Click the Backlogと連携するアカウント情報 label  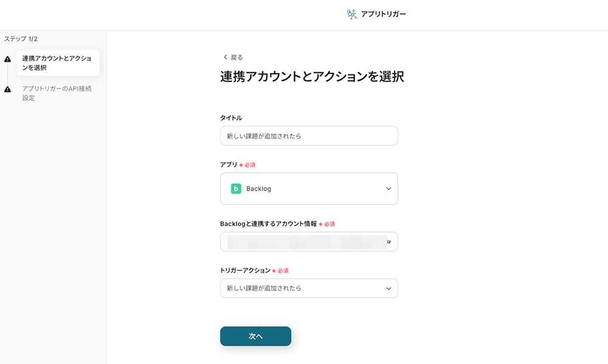click(268, 224)
